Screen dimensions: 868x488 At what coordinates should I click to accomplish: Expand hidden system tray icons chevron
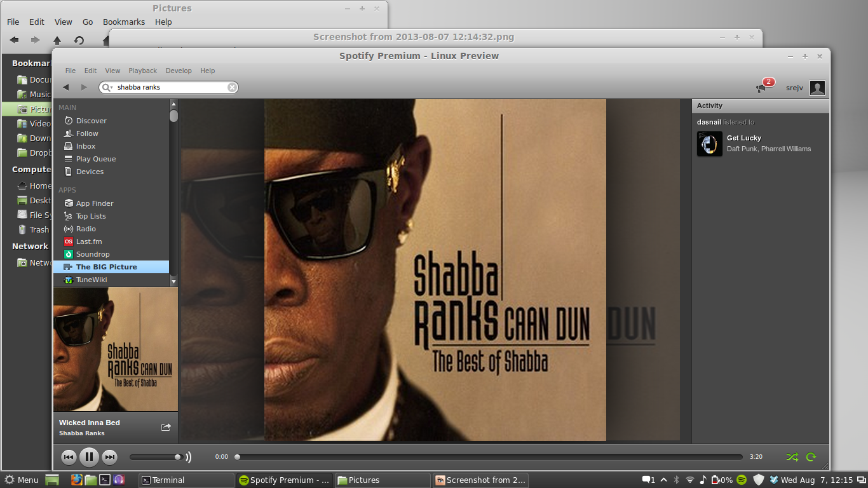pyautogui.click(x=663, y=480)
